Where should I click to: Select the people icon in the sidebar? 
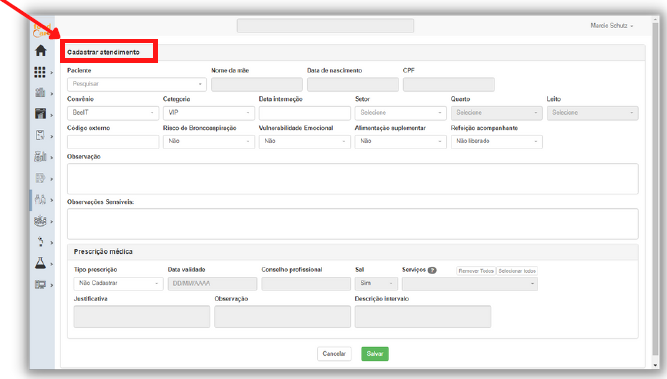pos(40,199)
